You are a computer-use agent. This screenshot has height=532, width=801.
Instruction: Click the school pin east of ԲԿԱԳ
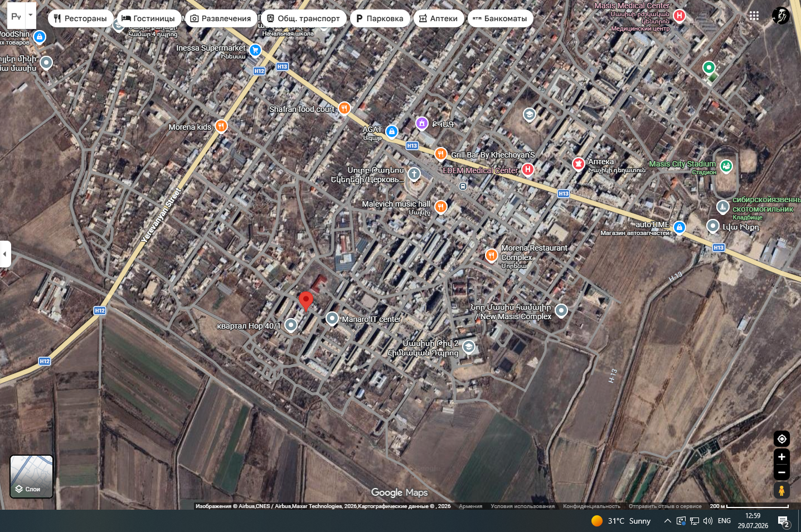529,115
